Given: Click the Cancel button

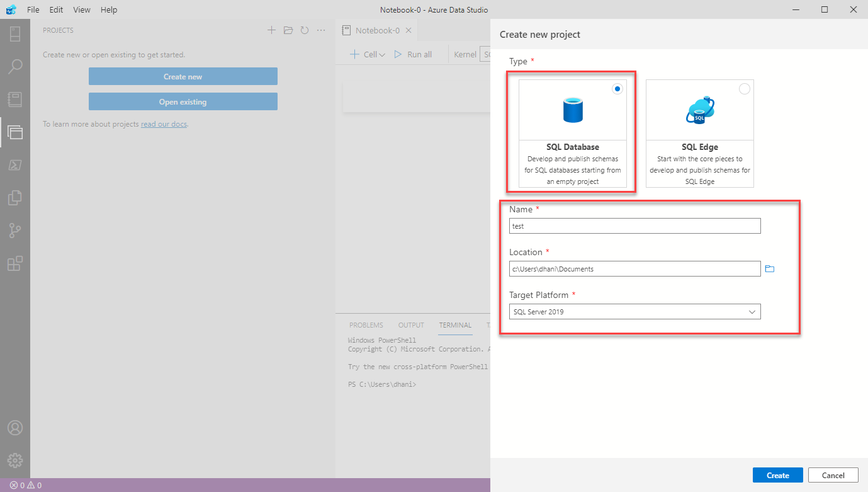Looking at the screenshot, I should point(833,475).
